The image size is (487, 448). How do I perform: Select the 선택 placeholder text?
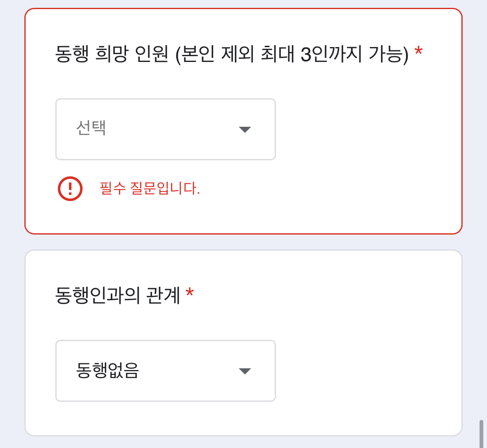click(x=91, y=128)
